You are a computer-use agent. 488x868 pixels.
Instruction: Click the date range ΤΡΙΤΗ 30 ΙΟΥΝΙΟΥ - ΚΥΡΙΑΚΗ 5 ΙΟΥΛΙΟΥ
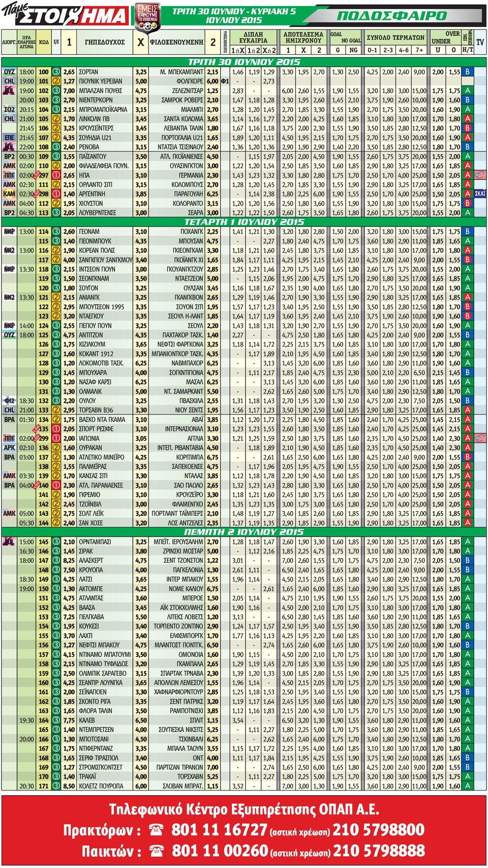(x=234, y=16)
